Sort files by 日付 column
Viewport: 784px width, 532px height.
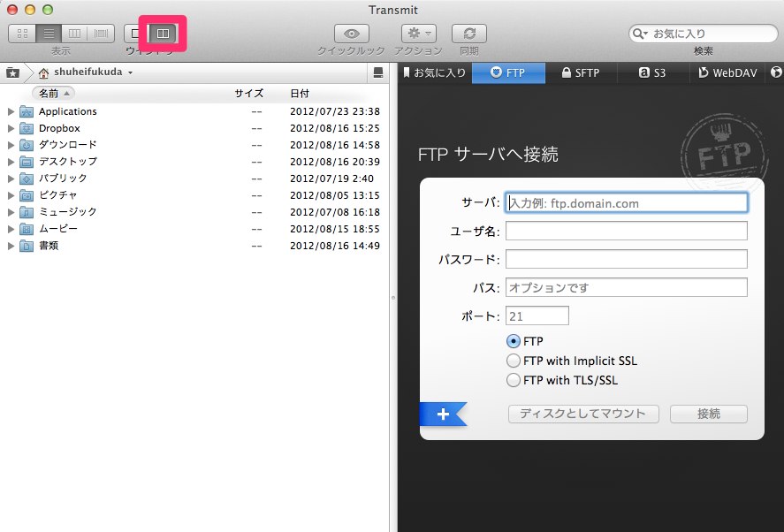[x=300, y=94]
